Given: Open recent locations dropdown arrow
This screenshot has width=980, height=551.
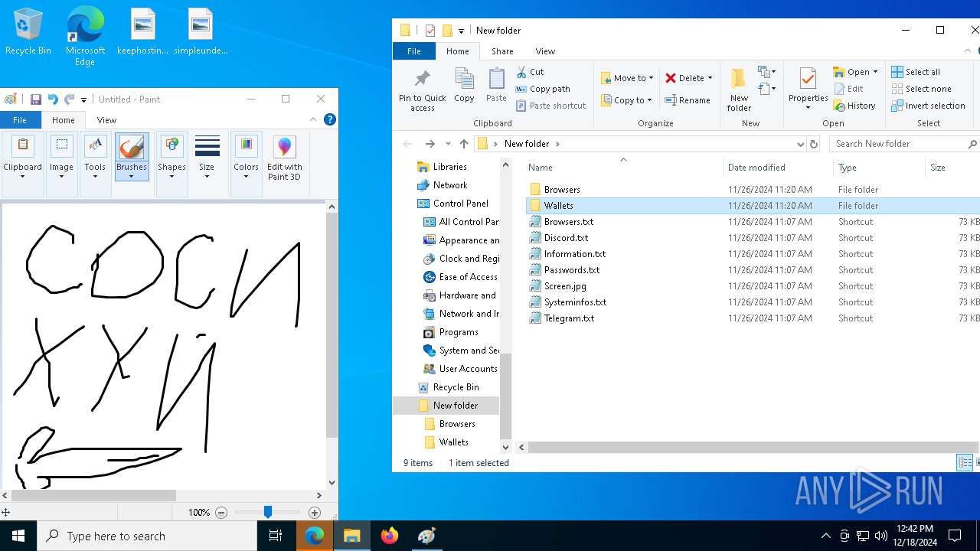Looking at the screenshot, I should pyautogui.click(x=448, y=144).
